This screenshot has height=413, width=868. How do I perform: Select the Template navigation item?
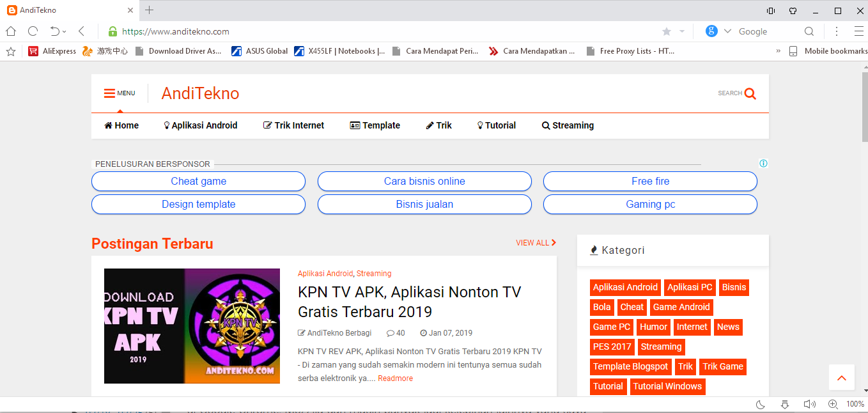pos(375,125)
